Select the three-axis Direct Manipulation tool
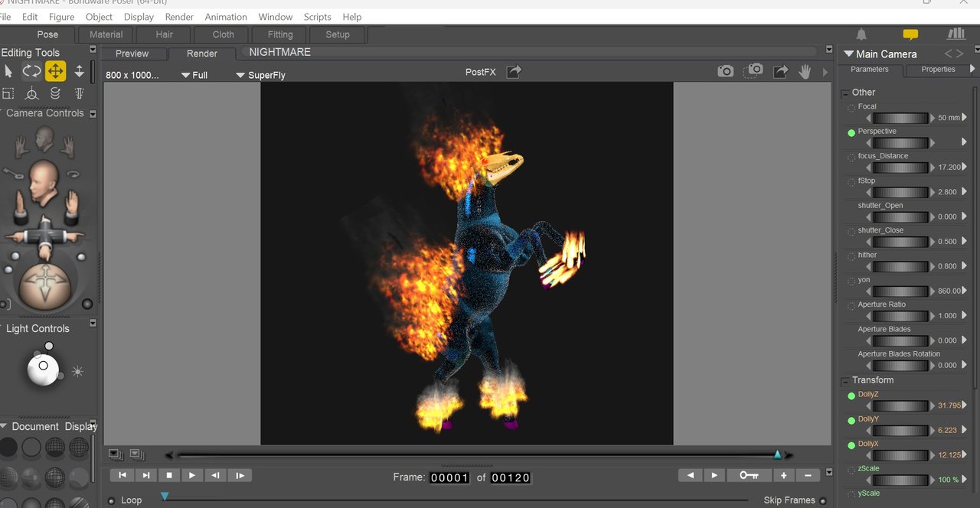Image resolution: width=980 pixels, height=508 pixels. coord(31,93)
